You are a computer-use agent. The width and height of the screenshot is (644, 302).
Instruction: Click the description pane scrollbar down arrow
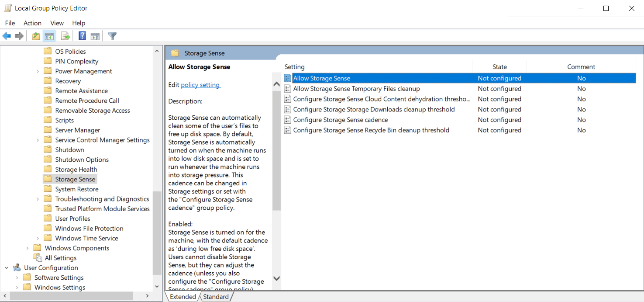coord(276,278)
